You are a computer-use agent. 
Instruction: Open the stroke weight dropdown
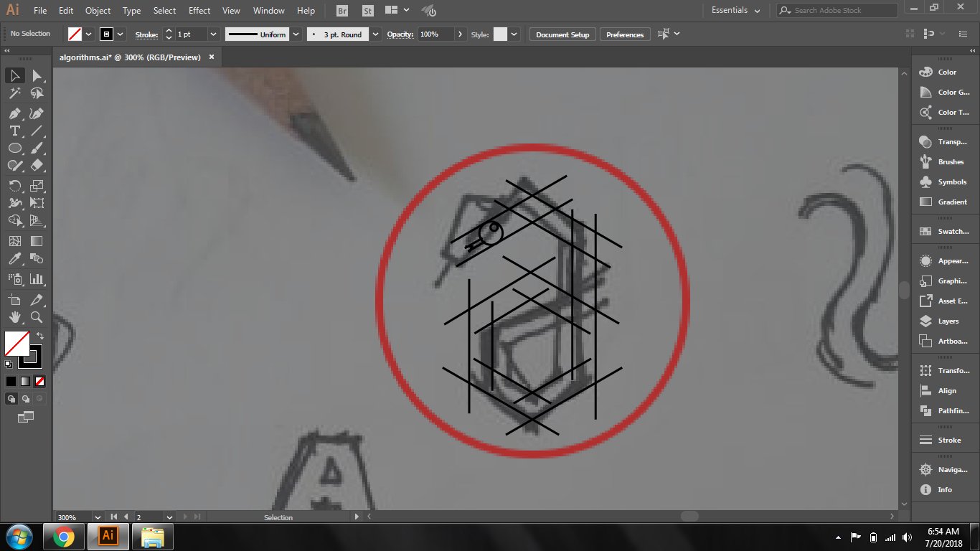click(214, 34)
